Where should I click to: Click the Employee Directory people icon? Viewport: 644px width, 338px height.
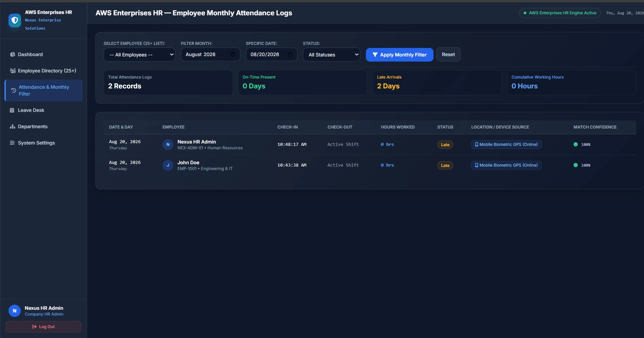(x=13, y=71)
